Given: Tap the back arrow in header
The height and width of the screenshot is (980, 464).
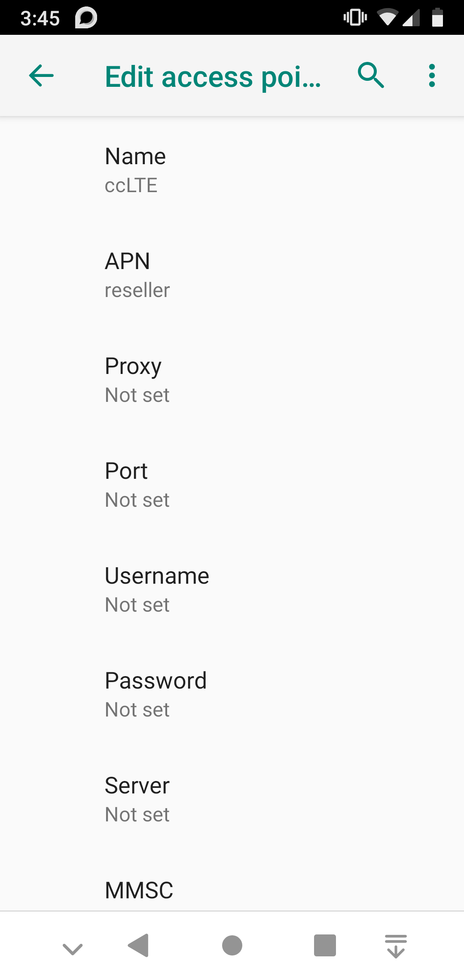Looking at the screenshot, I should click(41, 76).
